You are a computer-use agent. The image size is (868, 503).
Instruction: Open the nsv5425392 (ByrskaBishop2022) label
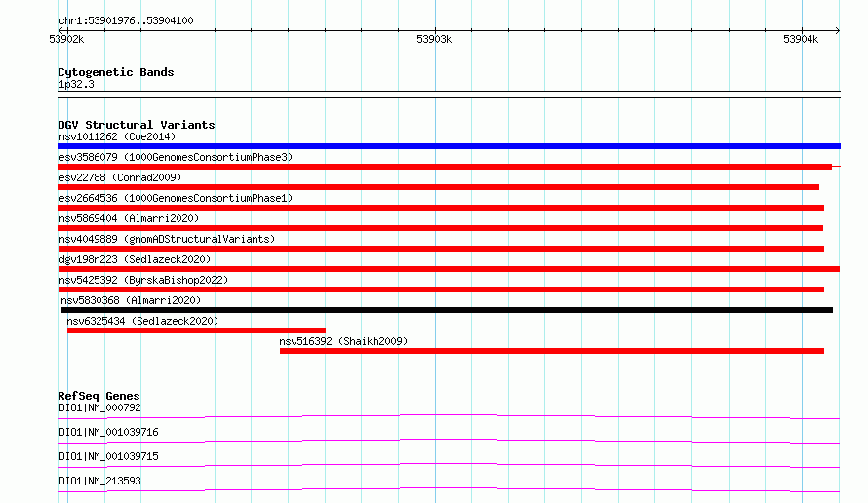click(x=143, y=280)
